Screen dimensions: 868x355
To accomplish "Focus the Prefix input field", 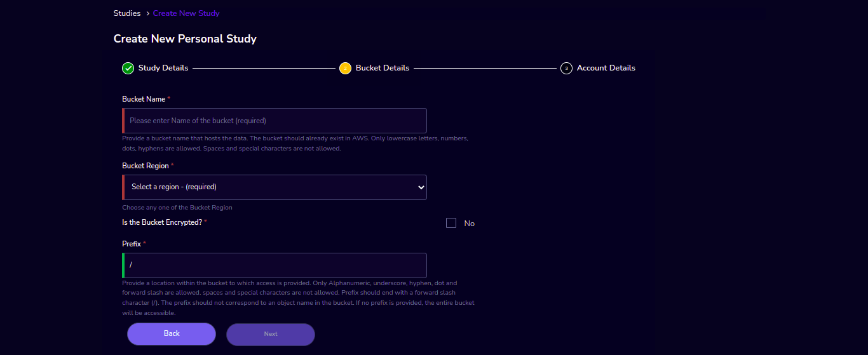I will [x=275, y=265].
